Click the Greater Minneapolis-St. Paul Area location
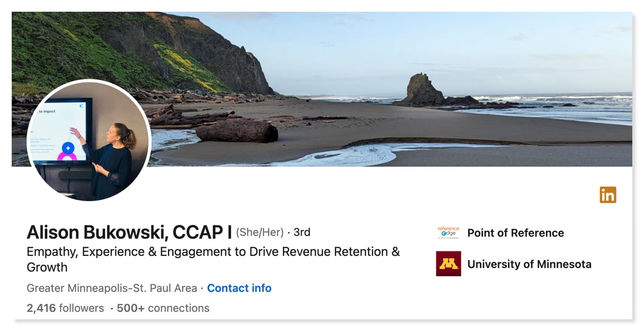This screenshot has height=331, width=644. click(x=112, y=288)
